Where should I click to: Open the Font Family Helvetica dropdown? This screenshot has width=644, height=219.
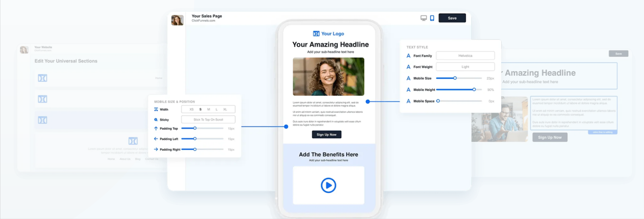pyautogui.click(x=465, y=56)
